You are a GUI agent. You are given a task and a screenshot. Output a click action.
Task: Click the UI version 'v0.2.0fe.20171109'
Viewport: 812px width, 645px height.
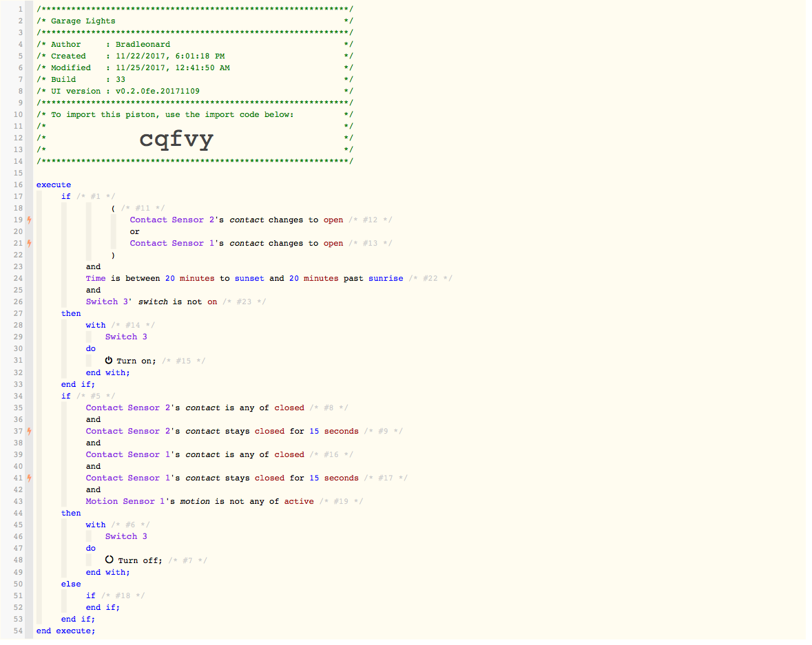158,91
